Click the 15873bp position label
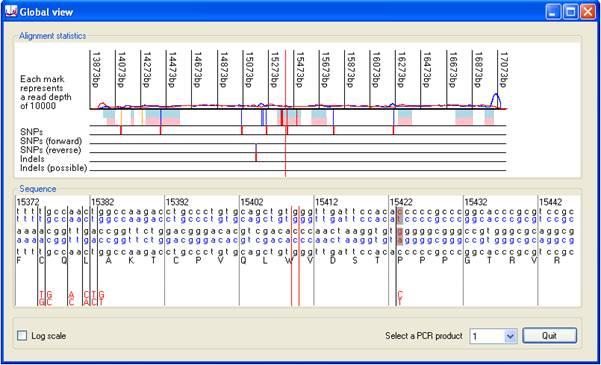601x365 pixels. [350, 70]
